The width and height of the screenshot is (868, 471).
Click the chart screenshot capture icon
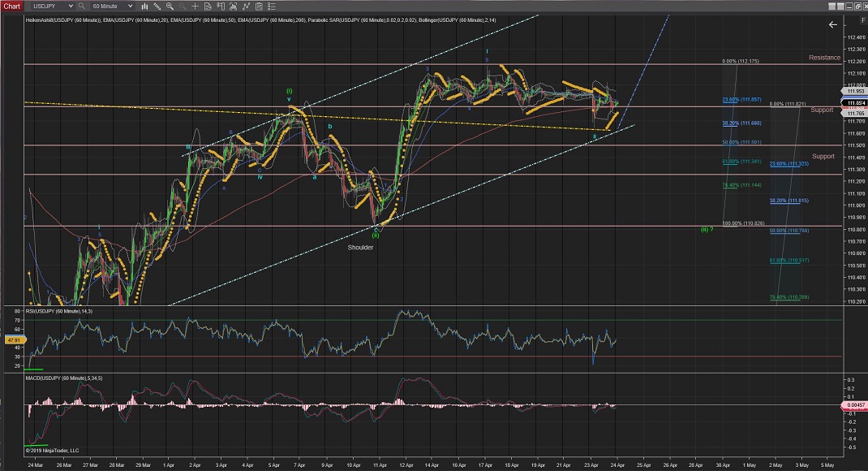click(233, 6)
